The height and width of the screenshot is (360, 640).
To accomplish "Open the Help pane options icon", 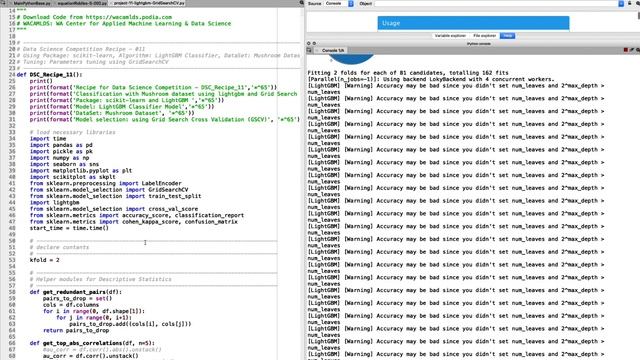I will pos(637,3).
